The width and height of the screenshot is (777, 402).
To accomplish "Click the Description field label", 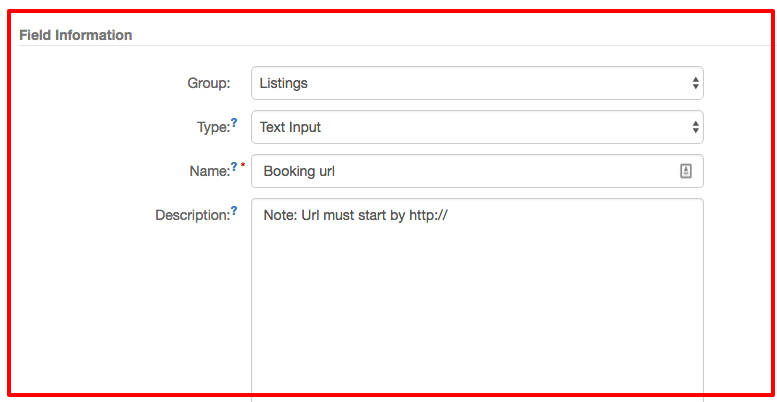I will click(x=192, y=216).
